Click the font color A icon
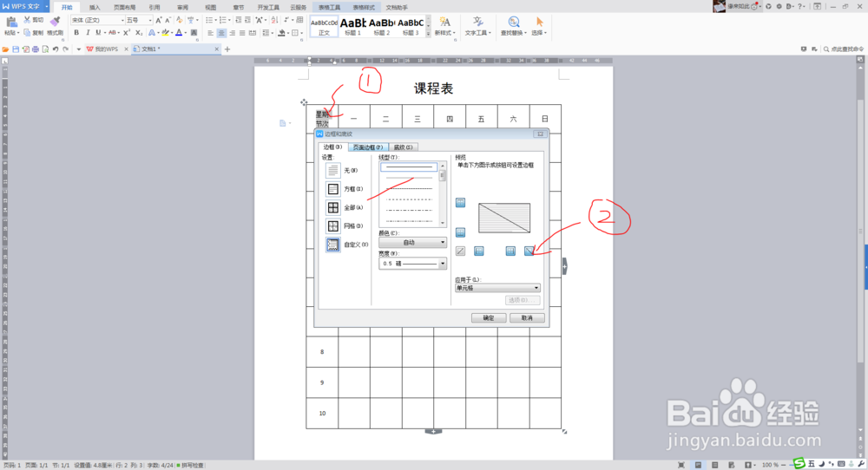868x470 pixels. point(178,33)
